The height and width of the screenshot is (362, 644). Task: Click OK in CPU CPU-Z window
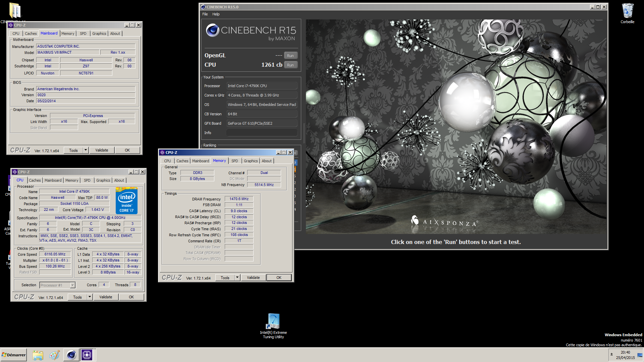tap(131, 297)
